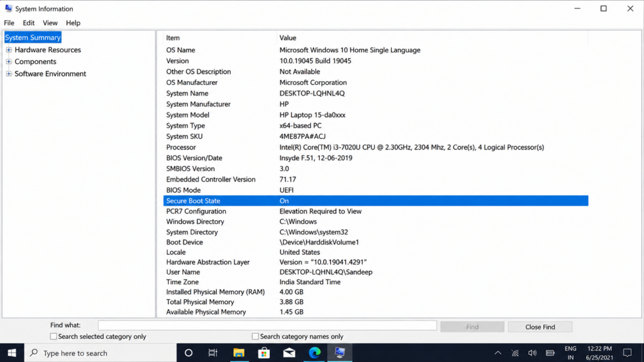Click ENG IN language indicator

click(x=570, y=353)
